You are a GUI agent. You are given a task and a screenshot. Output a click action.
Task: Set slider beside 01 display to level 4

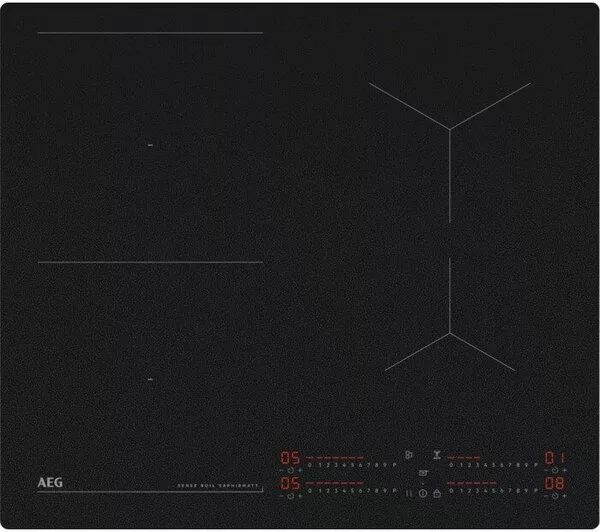[x=485, y=465]
